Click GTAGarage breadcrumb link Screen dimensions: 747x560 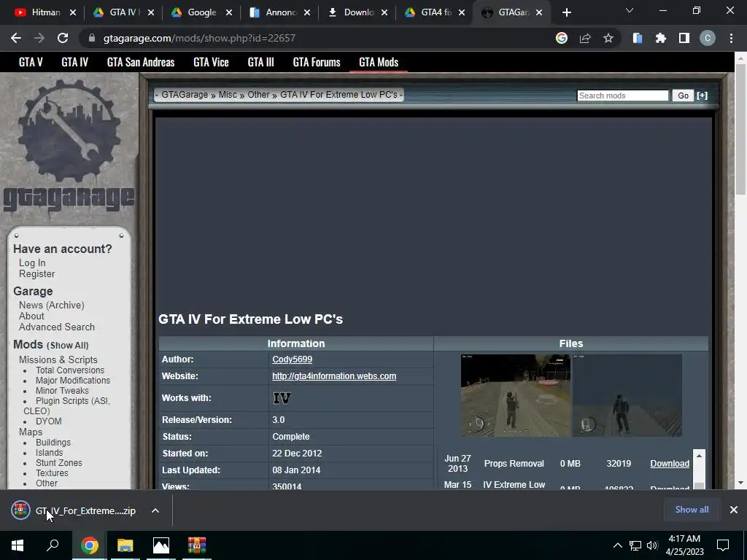(185, 95)
